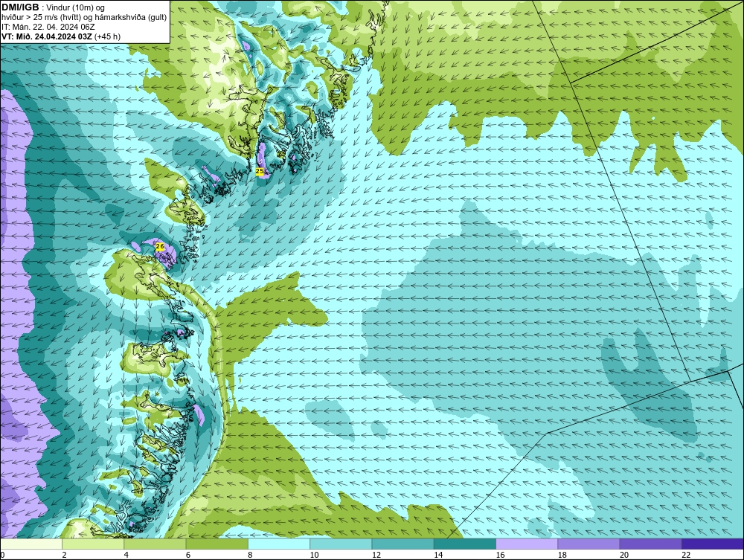Click the olive-green legend swatch between 6 and 8
This screenshot has width=744, height=560.
217,544
